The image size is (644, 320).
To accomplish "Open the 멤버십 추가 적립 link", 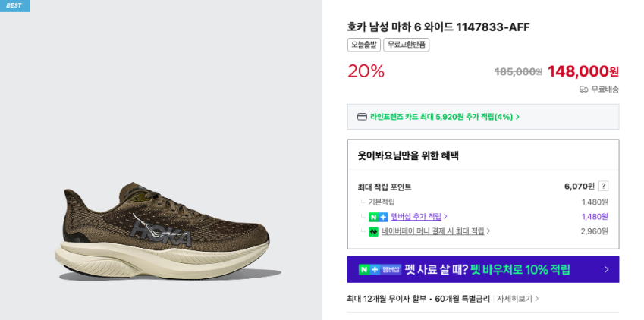I will tap(416, 217).
